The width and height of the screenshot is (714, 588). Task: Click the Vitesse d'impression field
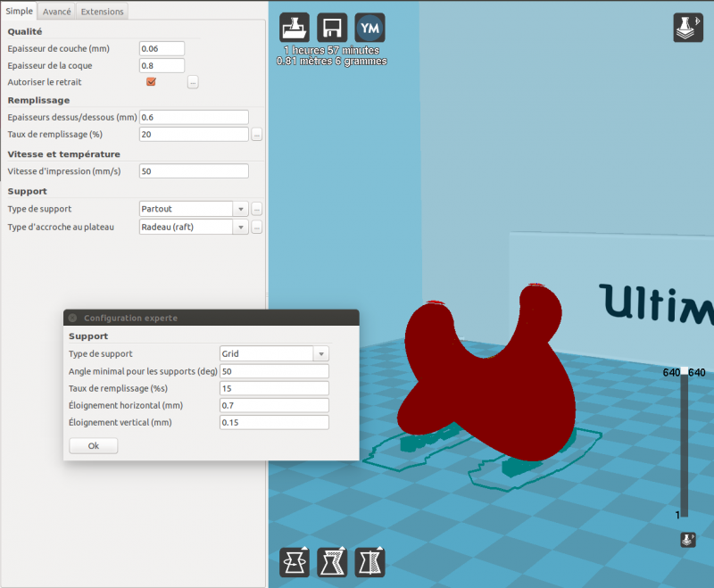[x=194, y=171]
